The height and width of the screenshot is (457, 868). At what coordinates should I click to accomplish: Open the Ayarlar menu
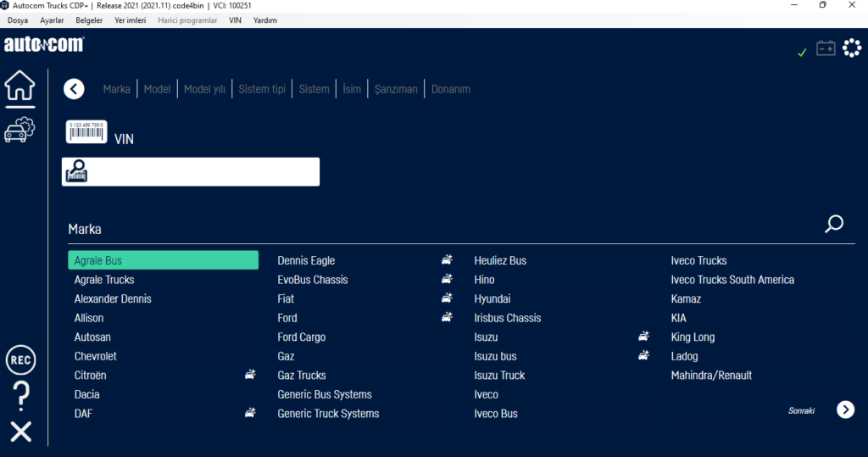click(52, 20)
